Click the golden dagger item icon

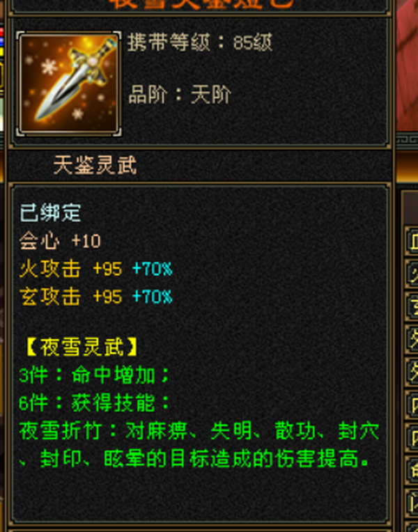(x=69, y=84)
